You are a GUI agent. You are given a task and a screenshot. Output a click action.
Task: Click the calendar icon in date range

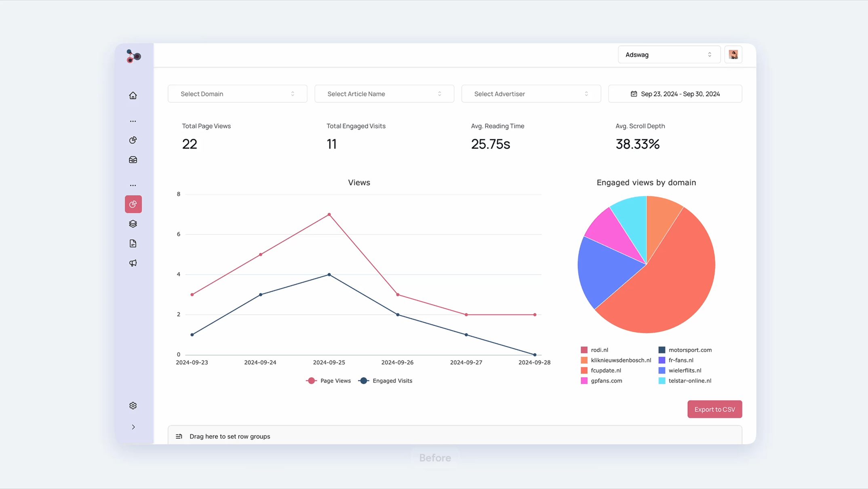(634, 94)
